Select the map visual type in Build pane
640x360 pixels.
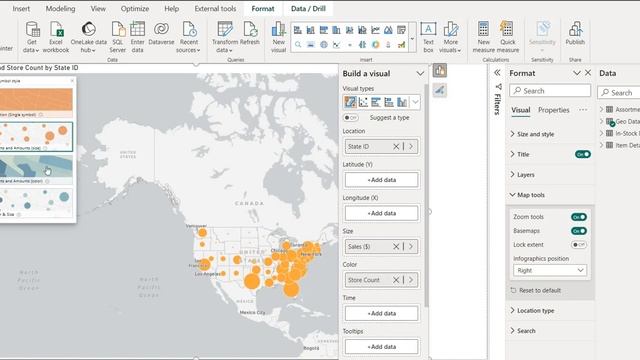[350, 102]
